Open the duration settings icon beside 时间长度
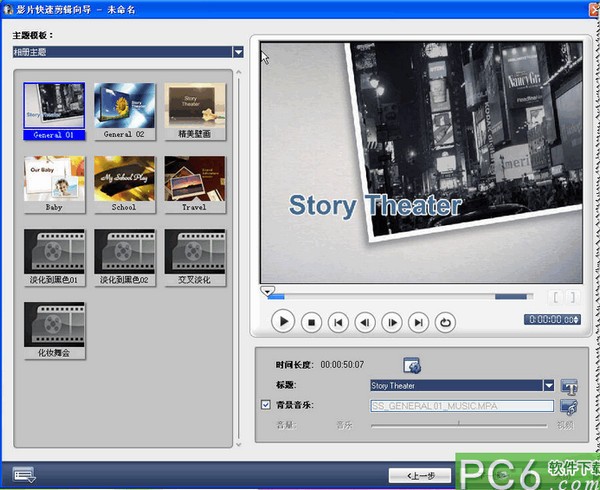This screenshot has width=600, height=490. coord(411,365)
